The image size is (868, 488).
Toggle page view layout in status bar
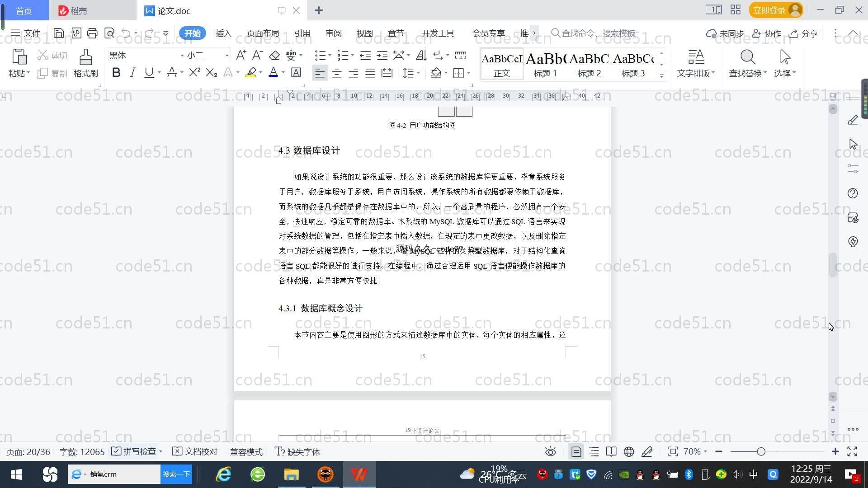[576, 451]
